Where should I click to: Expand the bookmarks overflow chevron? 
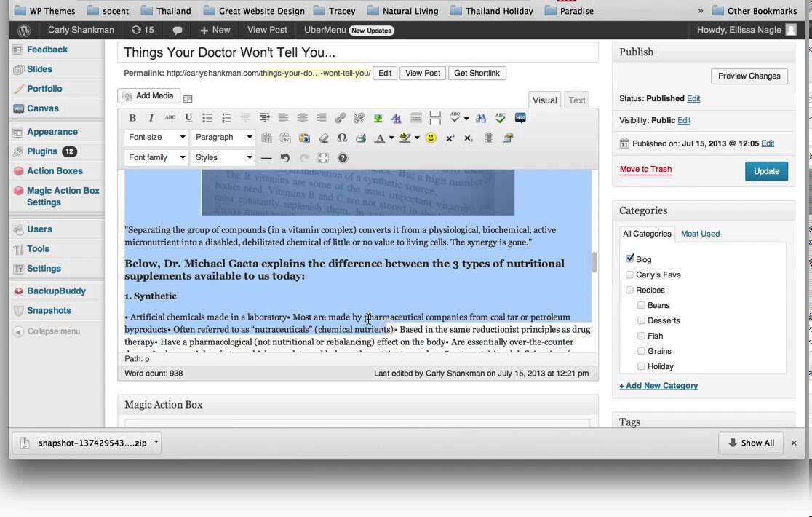click(701, 10)
